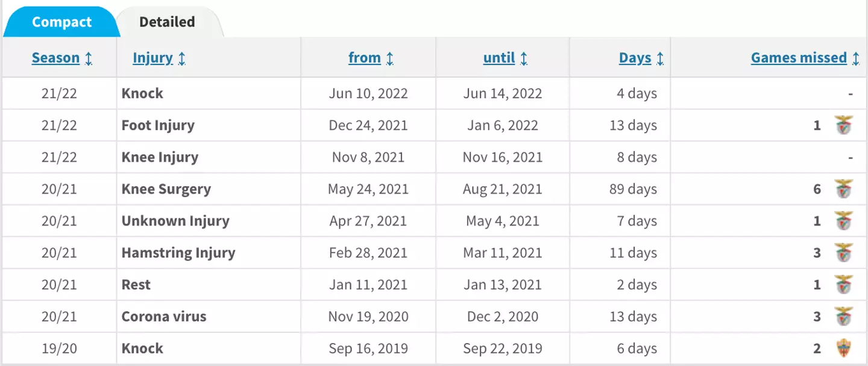Select the Hamstring Injury cell
The image size is (868, 366).
[x=178, y=253]
